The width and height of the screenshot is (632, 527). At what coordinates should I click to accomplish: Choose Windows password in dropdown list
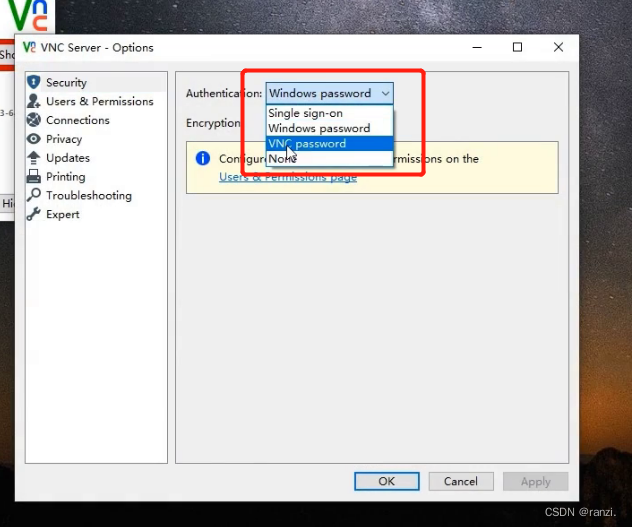click(329, 129)
